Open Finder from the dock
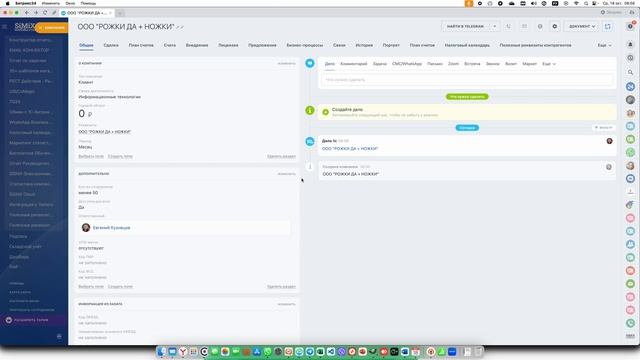The image size is (640, 360). coord(162,351)
